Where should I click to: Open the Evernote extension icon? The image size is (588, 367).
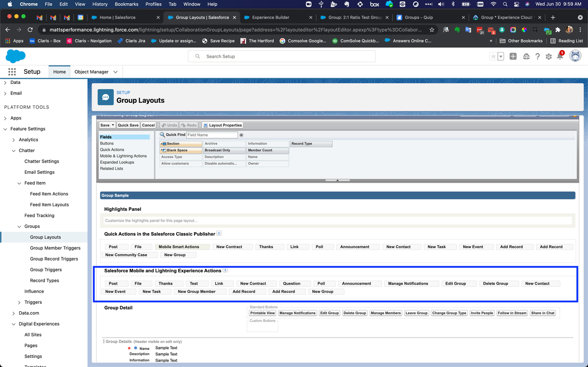[x=457, y=29]
